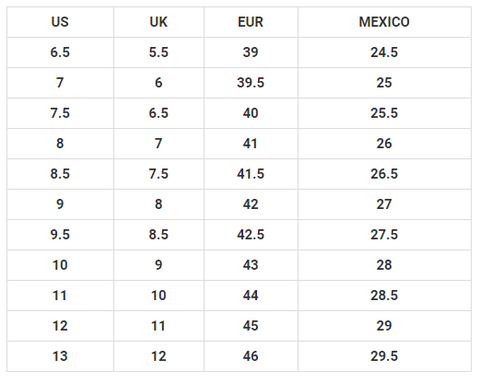
Task: Select EUR size 41 cell
Action: coord(251,143)
